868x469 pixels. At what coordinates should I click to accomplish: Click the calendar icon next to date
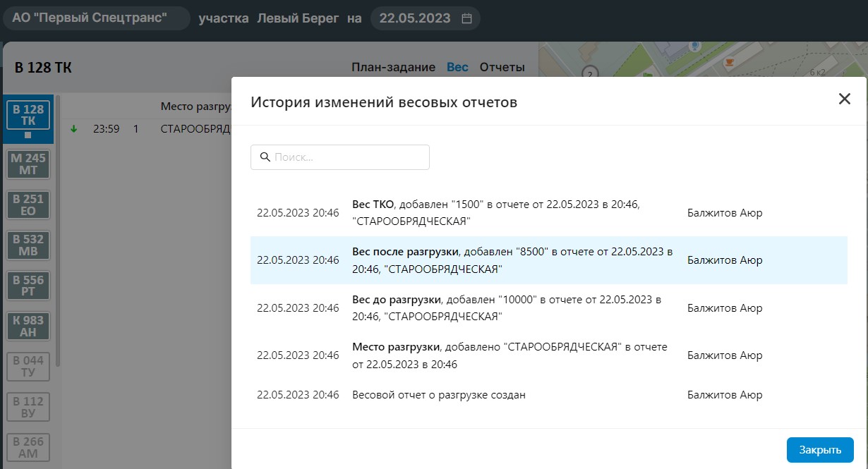pyautogui.click(x=466, y=19)
